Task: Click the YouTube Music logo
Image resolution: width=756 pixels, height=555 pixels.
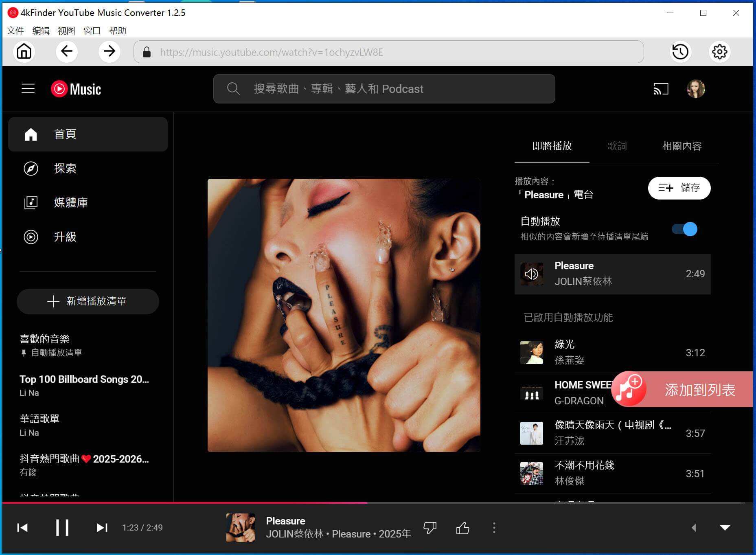Action: (x=76, y=89)
